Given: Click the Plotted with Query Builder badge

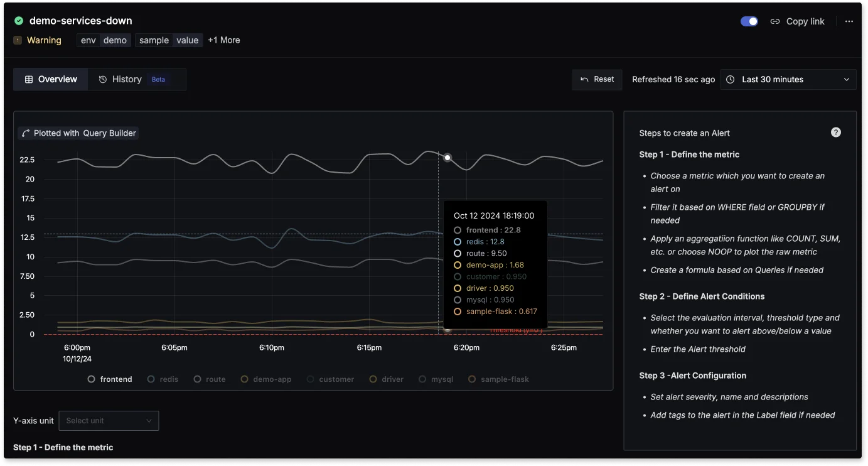Looking at the screenshot, I should (x=78, y=133).
